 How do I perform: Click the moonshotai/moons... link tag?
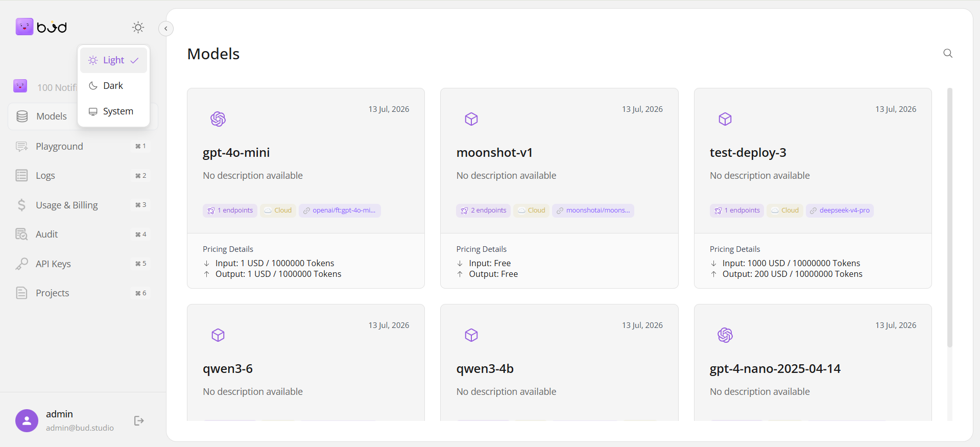coord(593,210)
